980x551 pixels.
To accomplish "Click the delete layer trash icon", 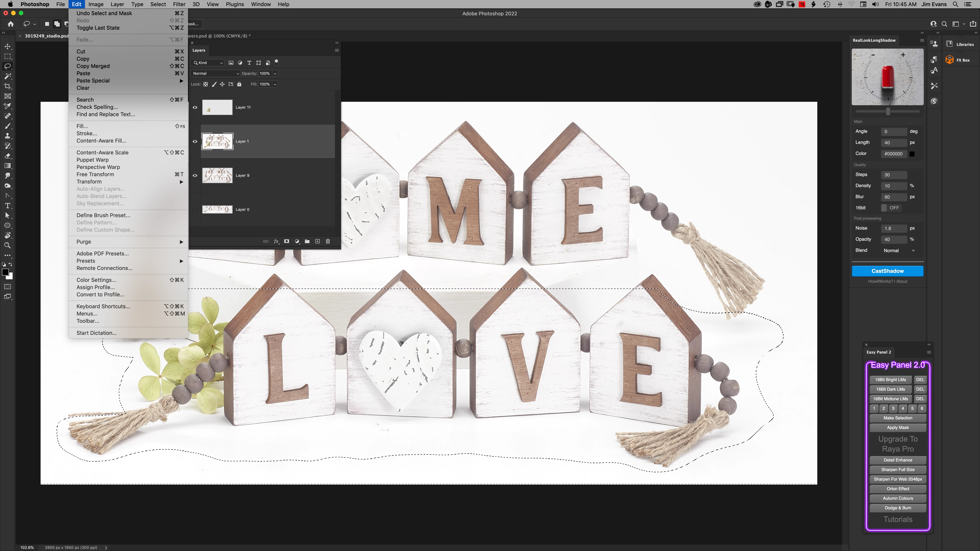I will (328, 241).
